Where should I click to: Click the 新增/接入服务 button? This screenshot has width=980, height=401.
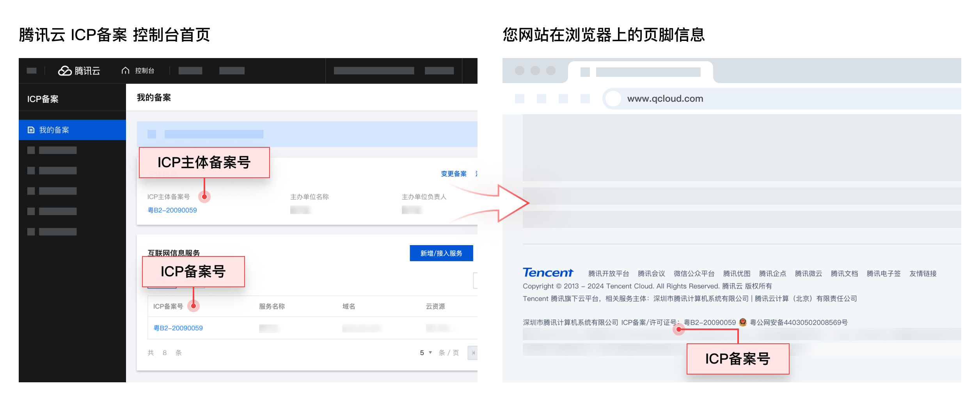click(x=441, y=253)
